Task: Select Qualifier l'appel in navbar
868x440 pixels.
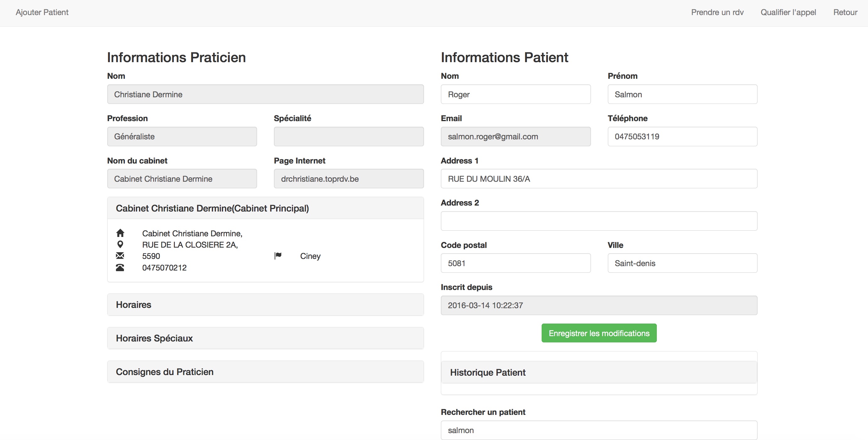Action: [x=788, y=13]
